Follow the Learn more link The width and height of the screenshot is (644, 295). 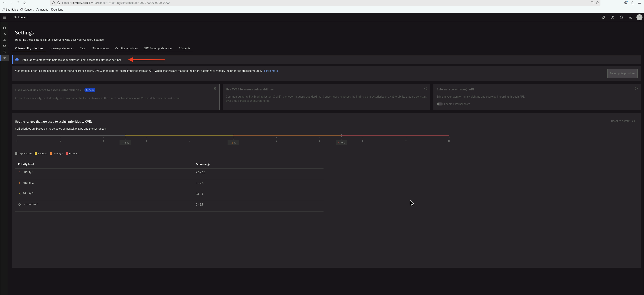[271, 71]
